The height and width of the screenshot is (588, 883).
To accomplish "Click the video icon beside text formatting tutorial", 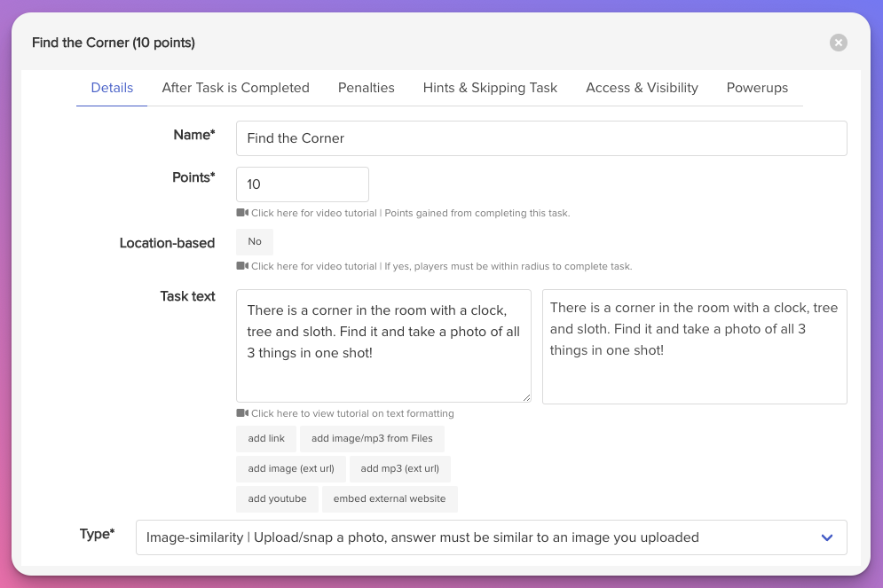I will pyautogui.click(x=242, y=413).
